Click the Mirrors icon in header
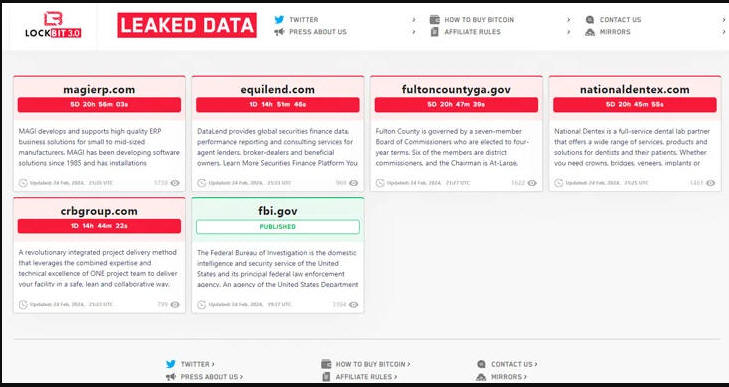Image resolution: width=729 pixels, height=387 pixels. [x=590, y=32]
